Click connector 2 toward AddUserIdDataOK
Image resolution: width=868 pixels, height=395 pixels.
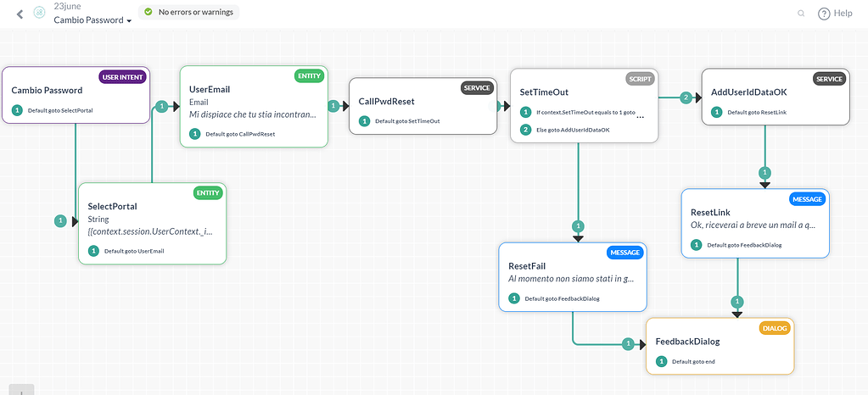click(687, 98)
